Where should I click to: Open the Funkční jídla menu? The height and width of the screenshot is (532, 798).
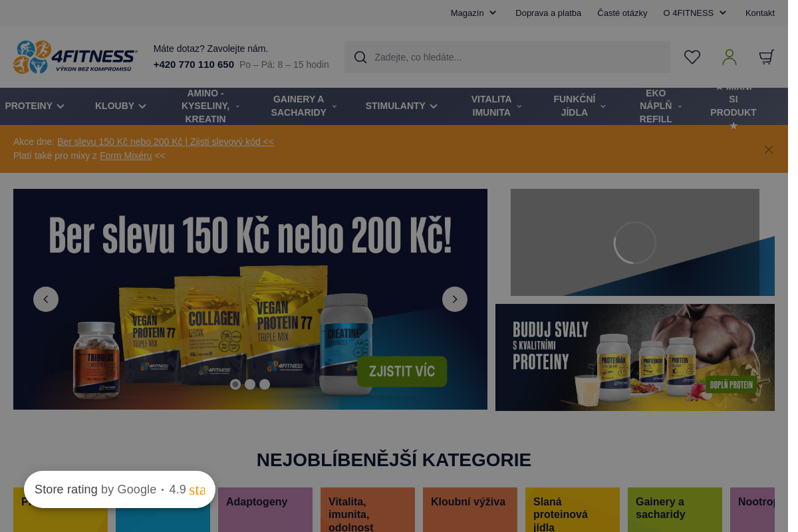click(579, 106)
